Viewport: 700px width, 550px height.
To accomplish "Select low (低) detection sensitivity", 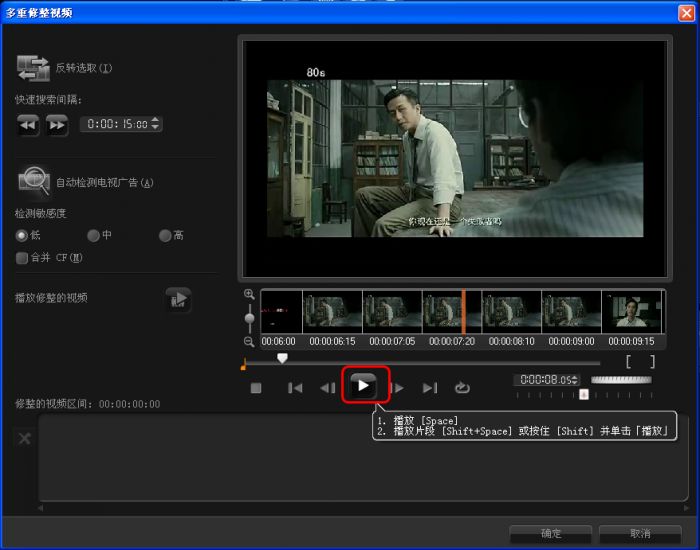I will pos(21,236).
